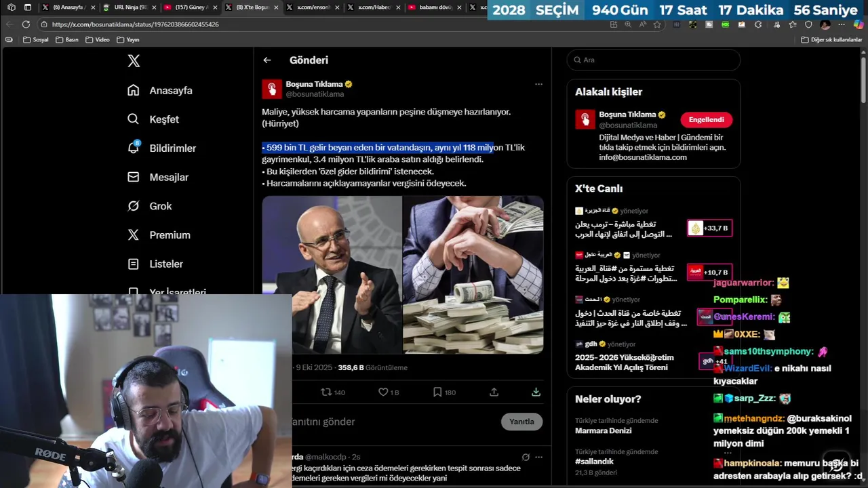868x488 pixels.
Task: Click the Boşuna Tıklama author name in the post
Action: [x=314, y=84]
